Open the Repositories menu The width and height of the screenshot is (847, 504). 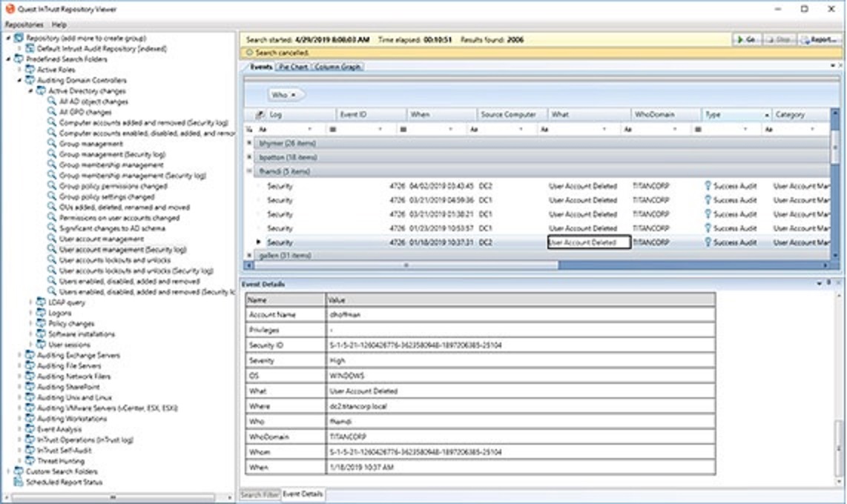click(x=24, y=24)
